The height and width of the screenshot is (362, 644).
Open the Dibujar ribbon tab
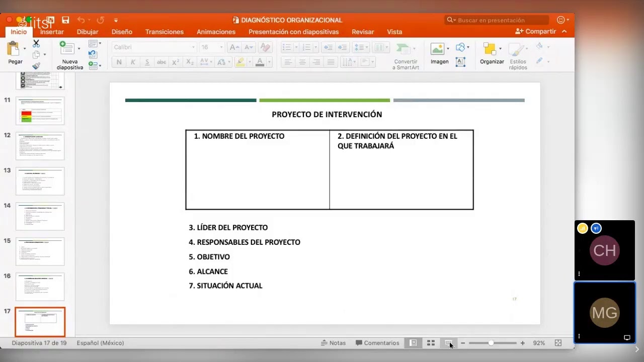tap(88, 32)
